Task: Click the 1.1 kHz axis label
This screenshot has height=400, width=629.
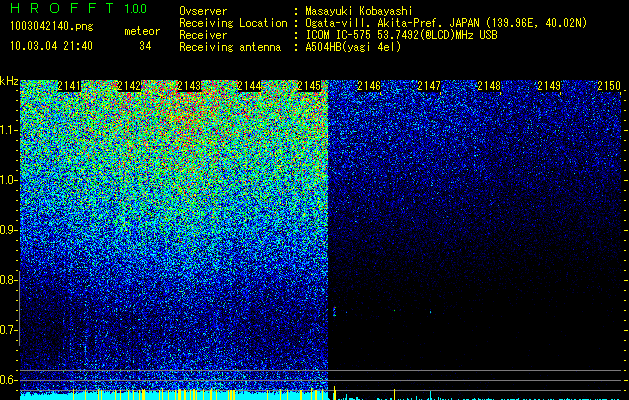Action: 8,130
